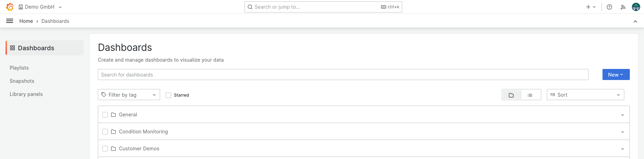Open the Filter by tag dropdown
Image resolution: width=644 pixels, height=159 pixels.
(129, 95)
